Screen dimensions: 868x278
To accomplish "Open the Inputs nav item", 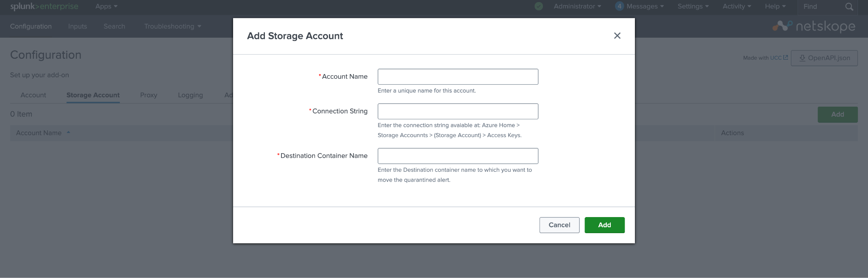I will point(78,26).
